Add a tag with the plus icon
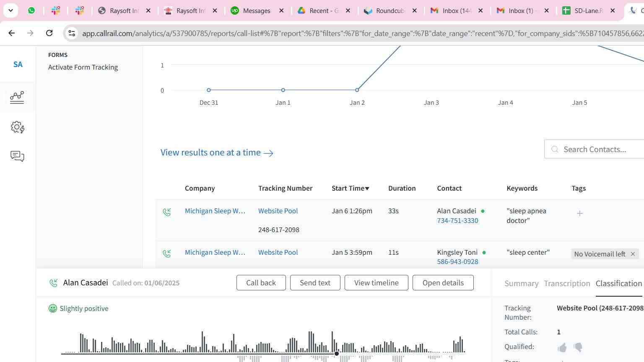This screenshot has height=362, width=644. (579, 213)
